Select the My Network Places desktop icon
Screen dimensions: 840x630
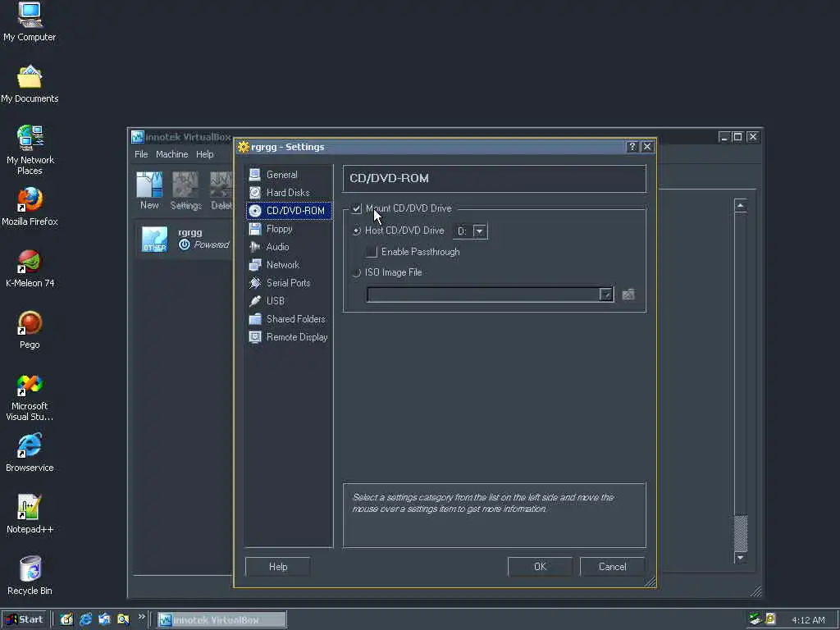(30, 150)
